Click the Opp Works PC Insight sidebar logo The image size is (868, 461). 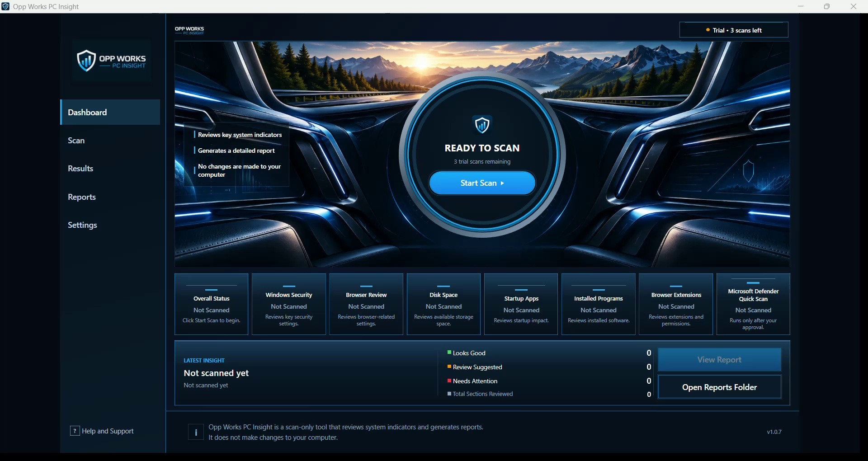pos(111,61)
